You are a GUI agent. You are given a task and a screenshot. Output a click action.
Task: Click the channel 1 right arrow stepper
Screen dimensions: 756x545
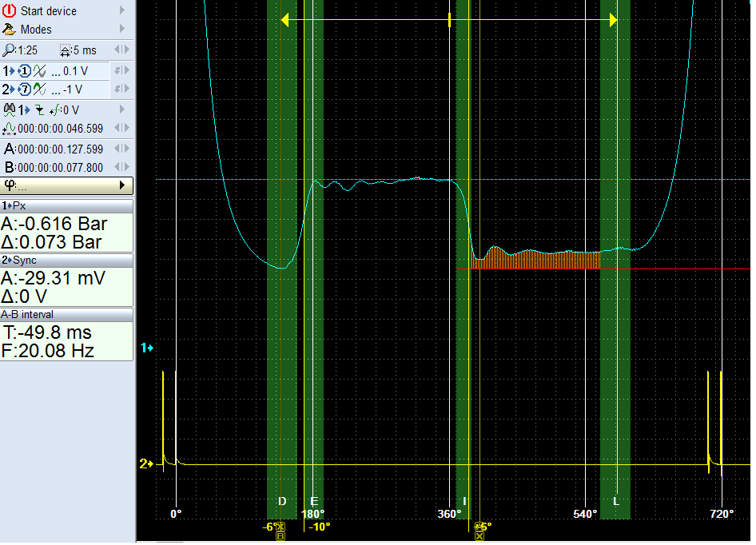click(x=126, y=70)
